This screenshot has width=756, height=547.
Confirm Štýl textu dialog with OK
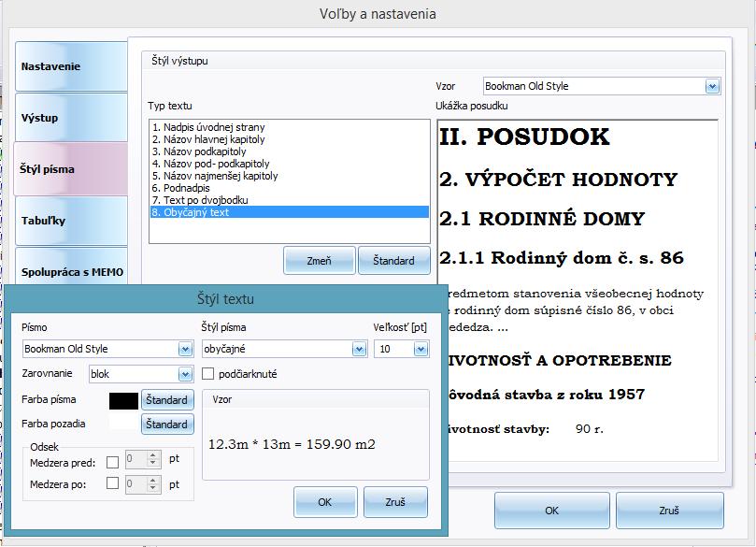coord(325,502)
